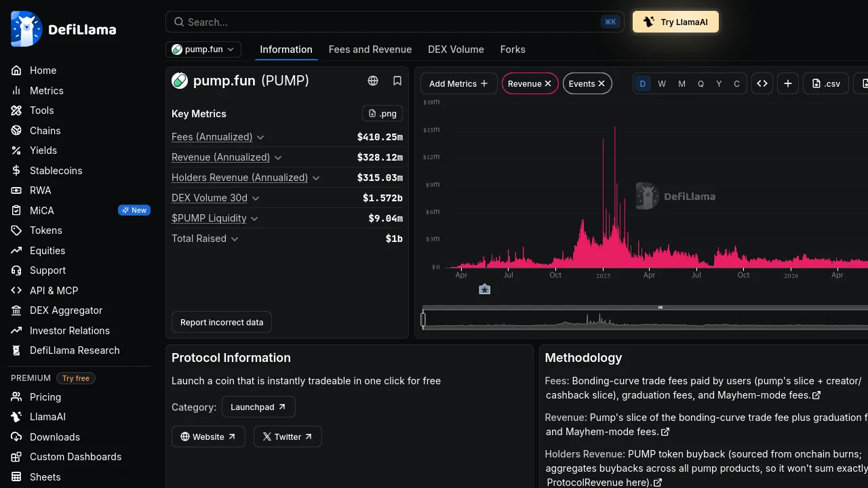Click the Chains sidebar icon
Image resolution: width=868 pixels, height=488 pixels.
click(16, 130)
